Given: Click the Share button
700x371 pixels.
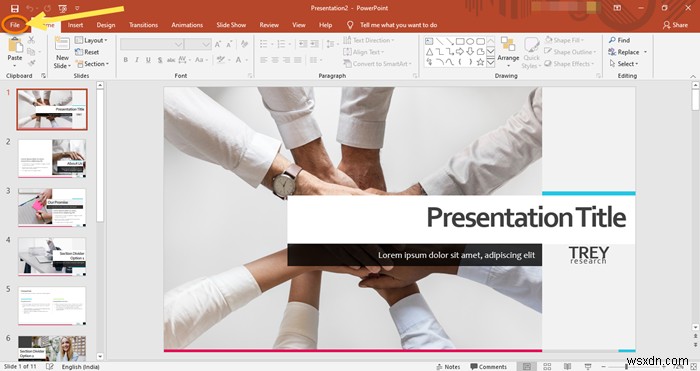Looking at the screenshot, I should click(675, 25).
